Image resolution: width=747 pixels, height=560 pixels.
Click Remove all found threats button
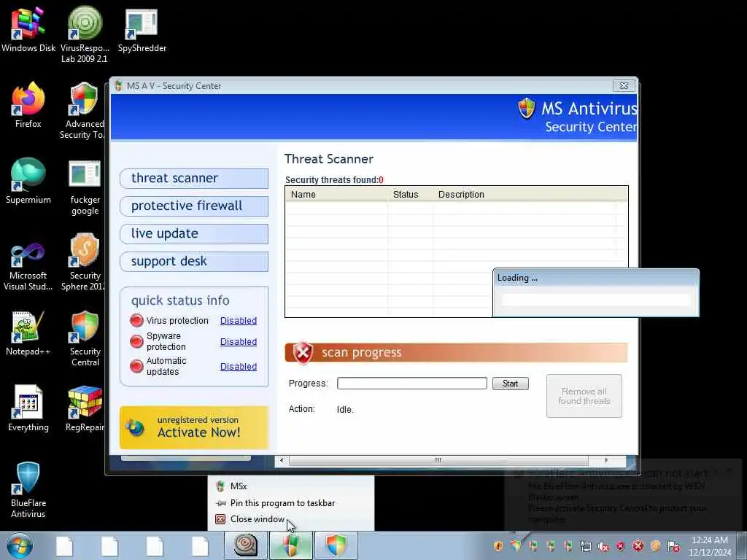(x=584, y=396)
